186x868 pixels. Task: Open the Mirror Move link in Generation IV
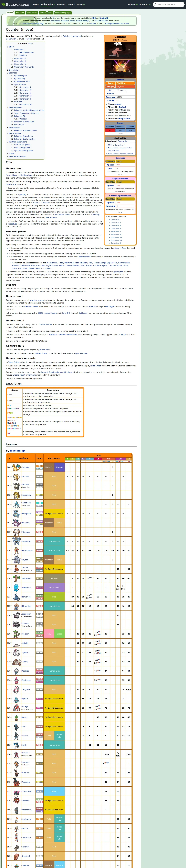coord(45,350)
